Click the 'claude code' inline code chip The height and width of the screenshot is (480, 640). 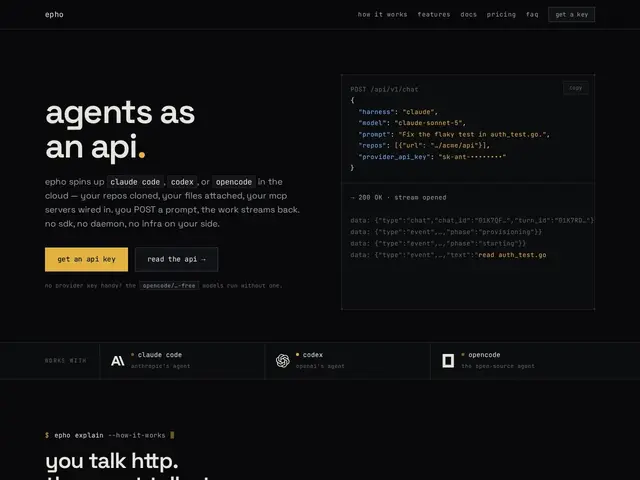[135, 182]
